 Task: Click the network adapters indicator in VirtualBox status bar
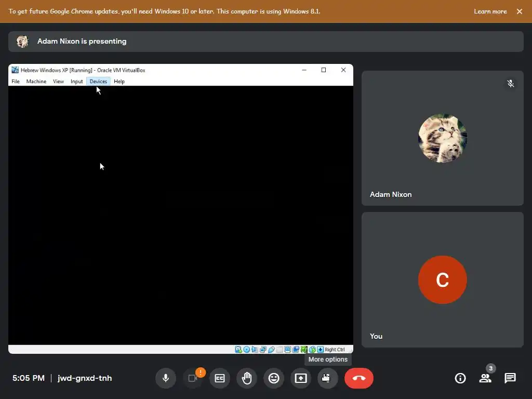point(263,350)
